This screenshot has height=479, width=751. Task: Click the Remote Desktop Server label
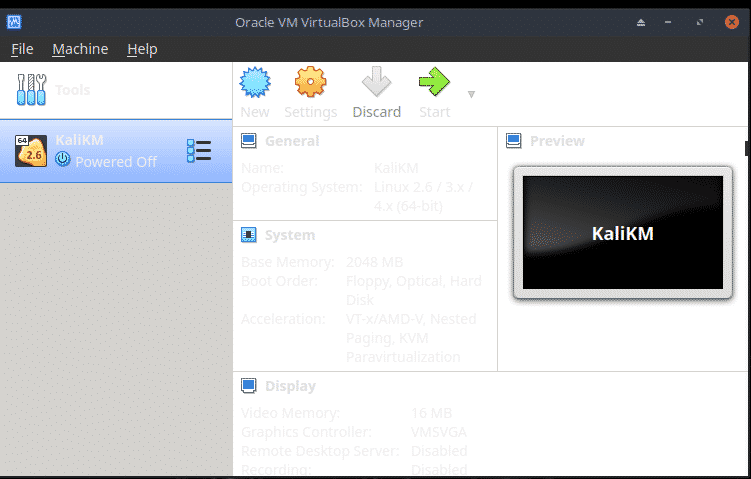[x=320, y=451]
